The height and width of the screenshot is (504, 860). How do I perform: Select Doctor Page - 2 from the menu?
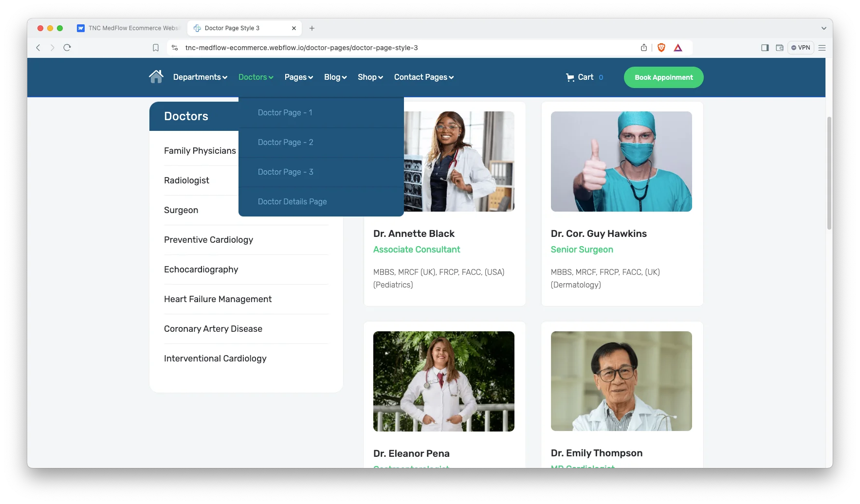(285, 143)
